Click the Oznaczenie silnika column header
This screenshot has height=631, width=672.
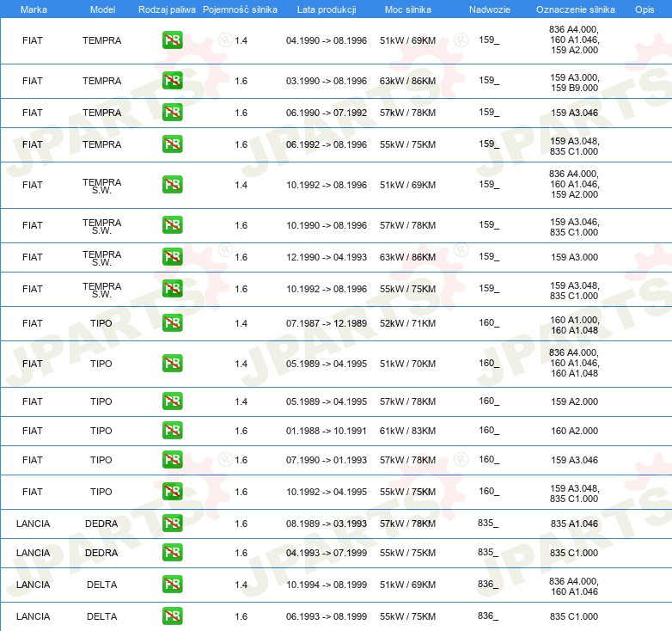[575, 9]
